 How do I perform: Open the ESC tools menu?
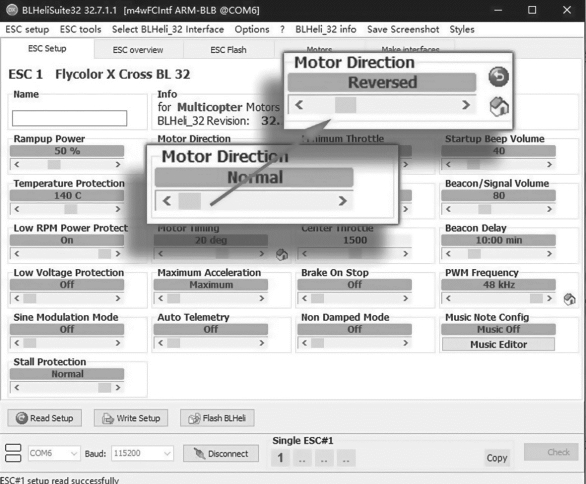(80, 30)
